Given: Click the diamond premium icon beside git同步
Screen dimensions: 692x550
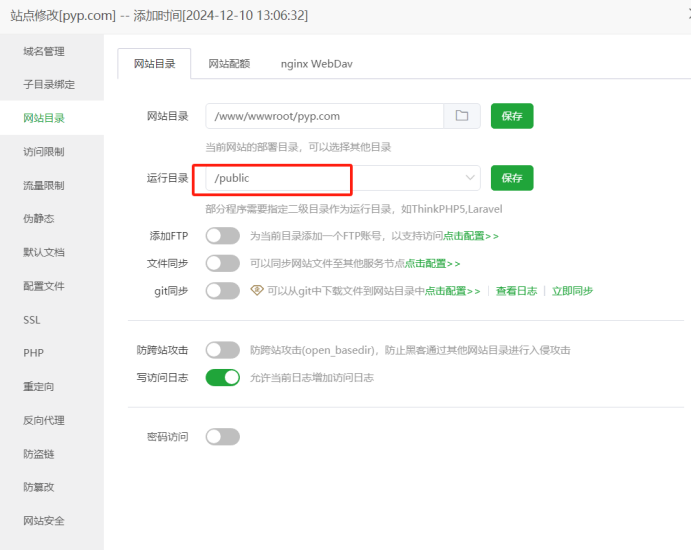Looking at the screenshot, I should click(257, 291).
